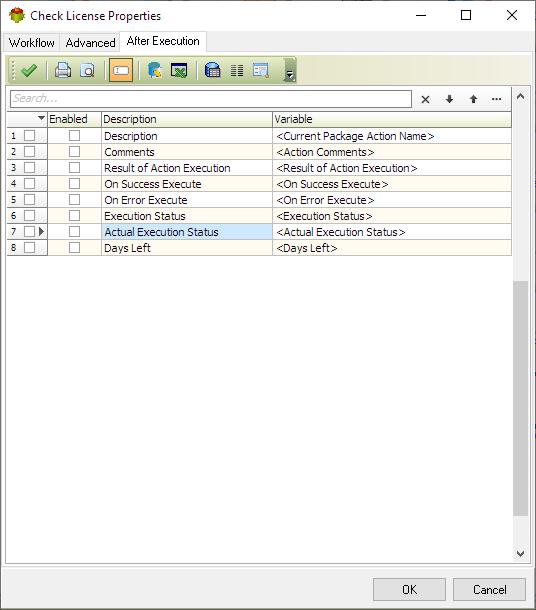536x610 pixels.
Task: Click the Excel export spreadsheet icon
Action: pos(179,70)
